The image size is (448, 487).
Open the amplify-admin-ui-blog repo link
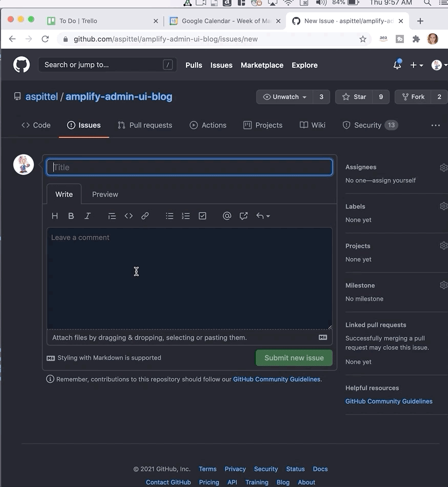(119, 96)
